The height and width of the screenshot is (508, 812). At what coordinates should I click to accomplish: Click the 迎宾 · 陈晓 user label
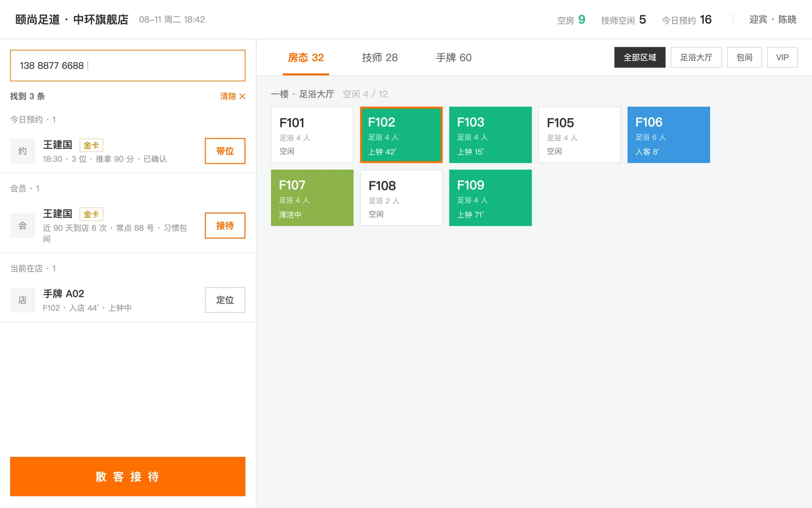click(773, 19)
